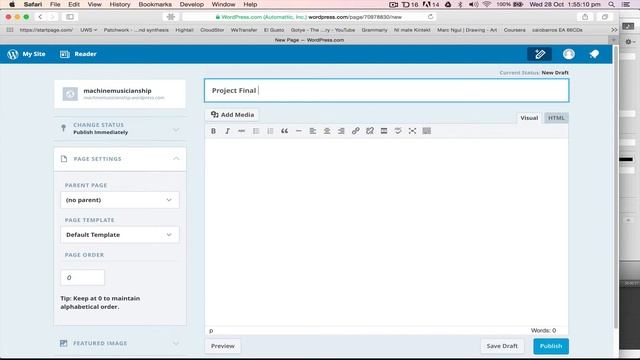Expand the Featured Image section
The height and width of the screenshot is (360, 640).
120,343
